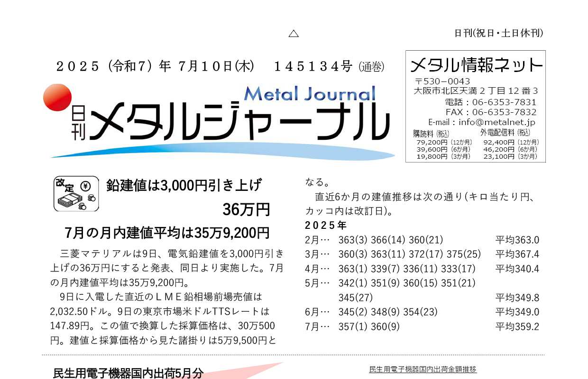The width and height of the screenshot is (588, 379).
Task: Click the 外電配信料 (税込) heading
Action: tap(505, 132)
